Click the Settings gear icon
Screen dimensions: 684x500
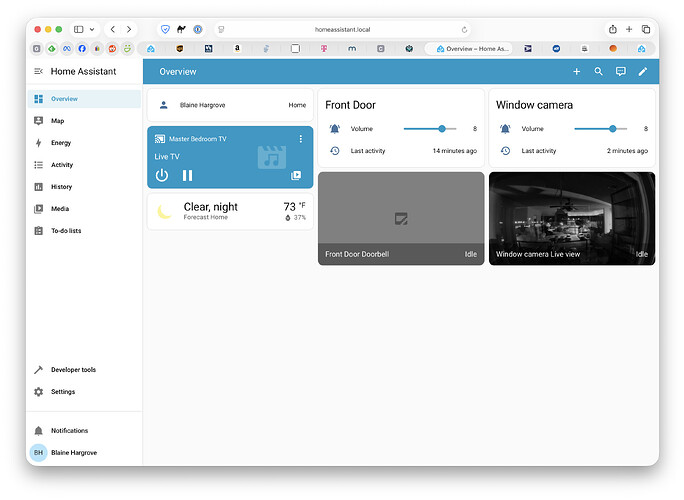tap(38, 391)
